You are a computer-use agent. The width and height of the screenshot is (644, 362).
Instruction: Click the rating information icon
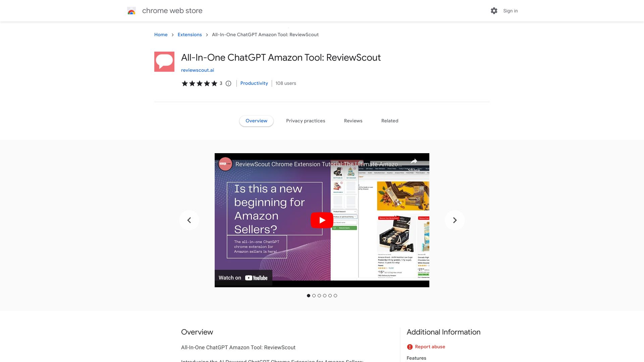pyautogui.click(x=228, y=83)
